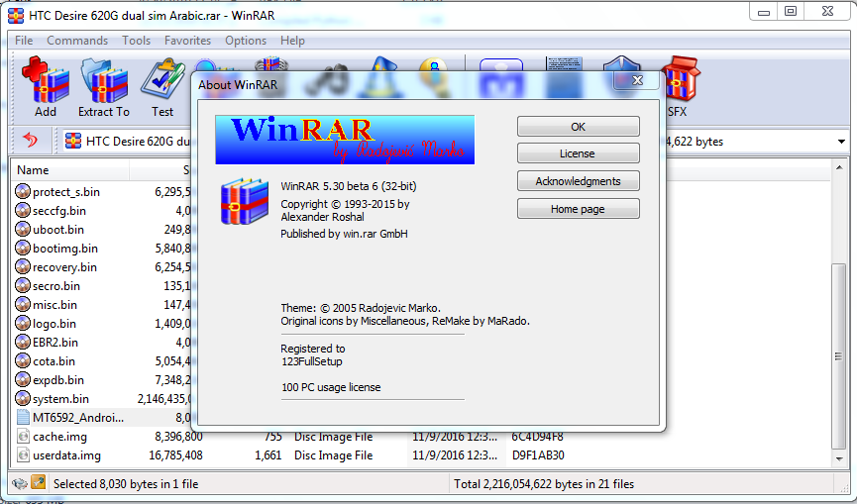Click the MT6592_Androi... file icon

(x=23, y=417)
